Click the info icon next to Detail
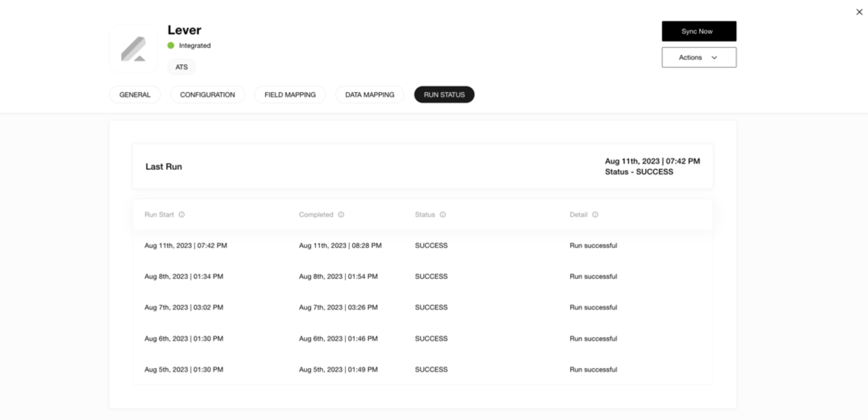Screen dimensions: 868x420 coord(595,215)
